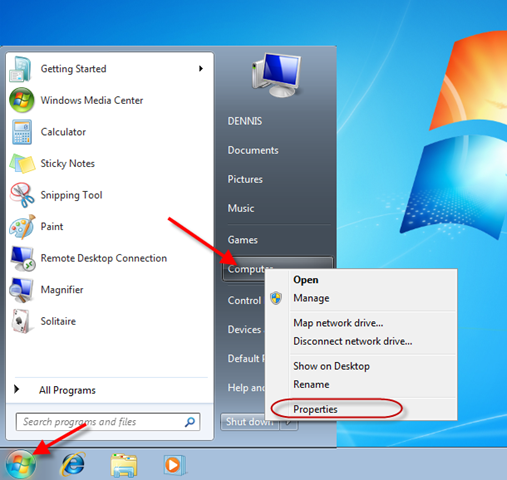Select Properties in the context menu
Screen dimensions: 507x480
click(x=315, y=409)
